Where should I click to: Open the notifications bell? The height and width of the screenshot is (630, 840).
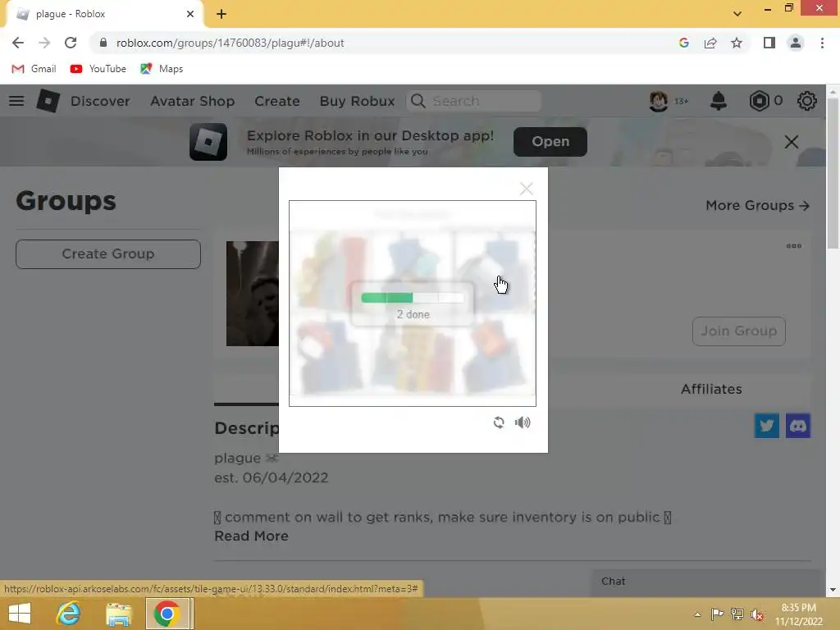tap(718, 101)
